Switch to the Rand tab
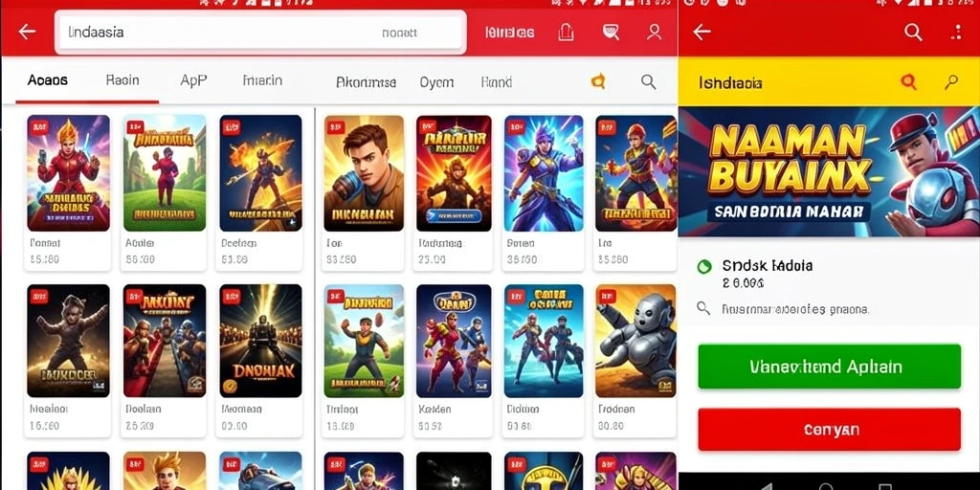Screen dimensions: 980x490 (497, 82)
